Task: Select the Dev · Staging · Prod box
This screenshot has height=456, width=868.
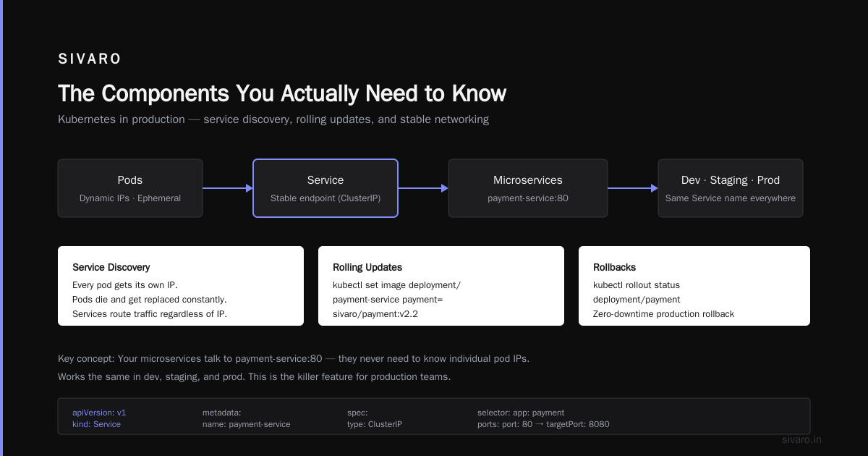Action: (x=731, y=188)
